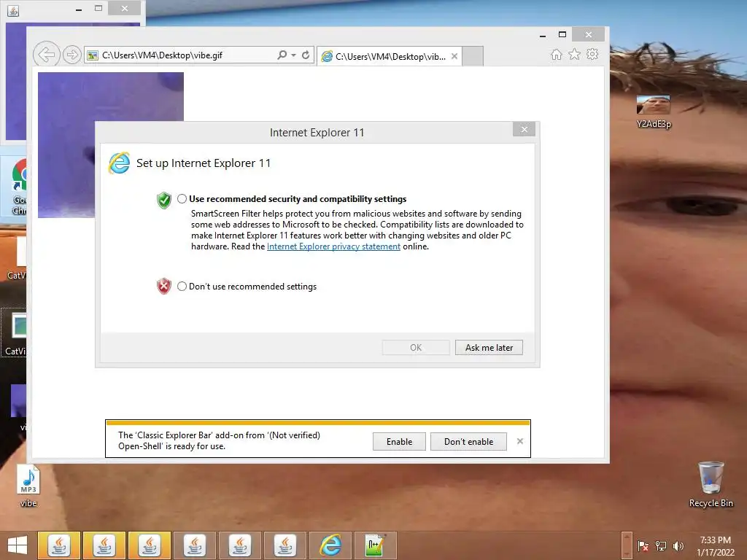This screenshot has height=560, width=747.
Task: Refresh the page with the reload icon
Action: click(306, 55)
